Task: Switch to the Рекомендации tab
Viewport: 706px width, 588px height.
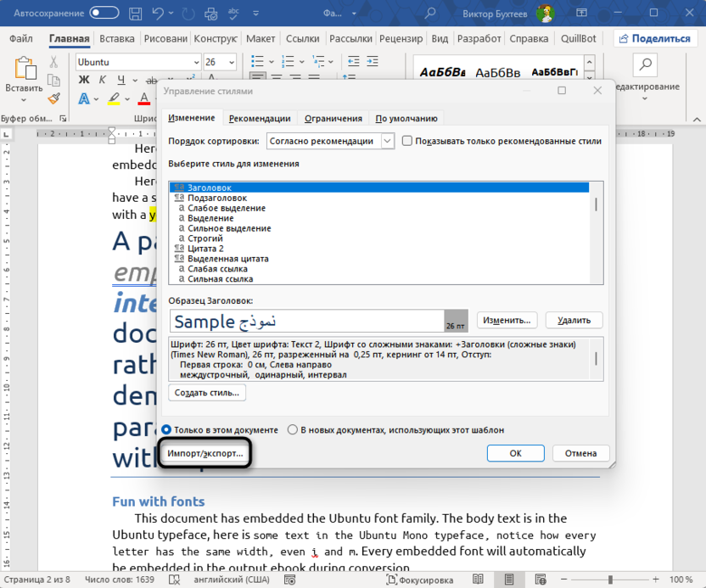Action: coord(259,118)
